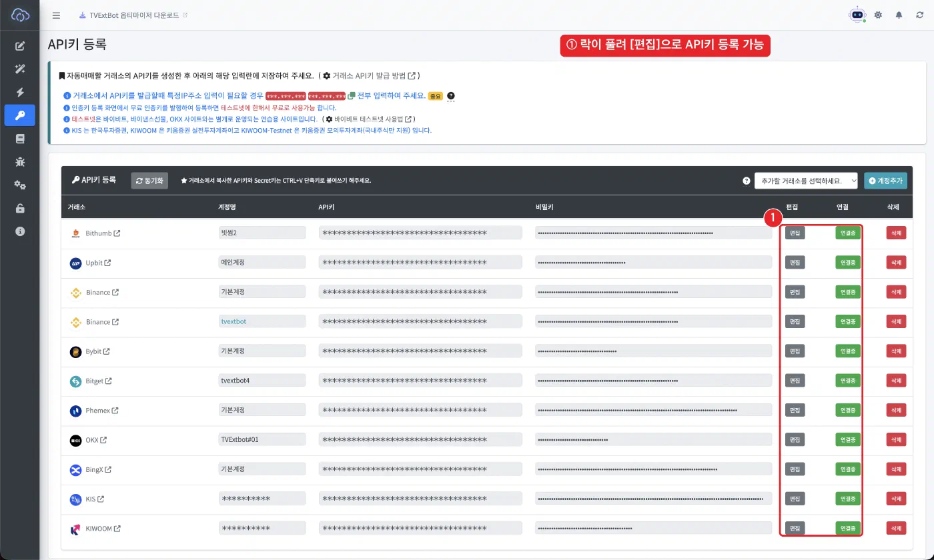The width and height of the screenshot is (934, 560).
Task: Open settings gear in the top bar
Action: pos(878,15)
